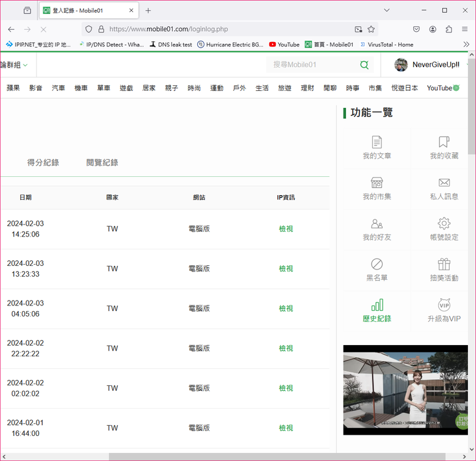476x461 pixels.
Task: Select the 得分紀錄 tab
Action: [x=43, y=163]
